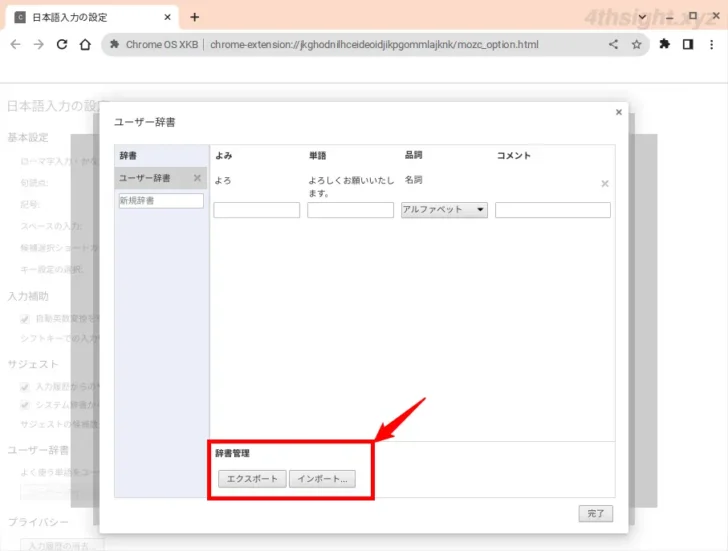Click the エクスポート button
This screenshot has width=728, height=551.
pyautogui.click(x=253, y=479)
